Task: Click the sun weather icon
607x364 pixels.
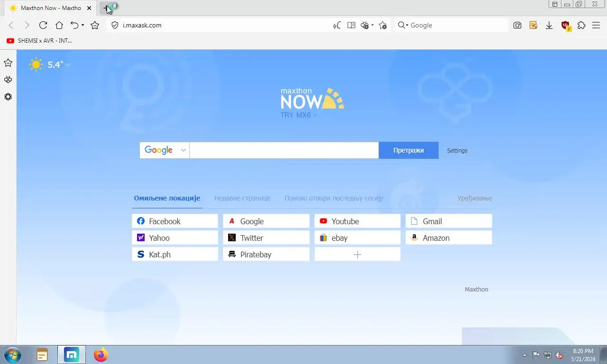Action: click(x=36, y=64)
